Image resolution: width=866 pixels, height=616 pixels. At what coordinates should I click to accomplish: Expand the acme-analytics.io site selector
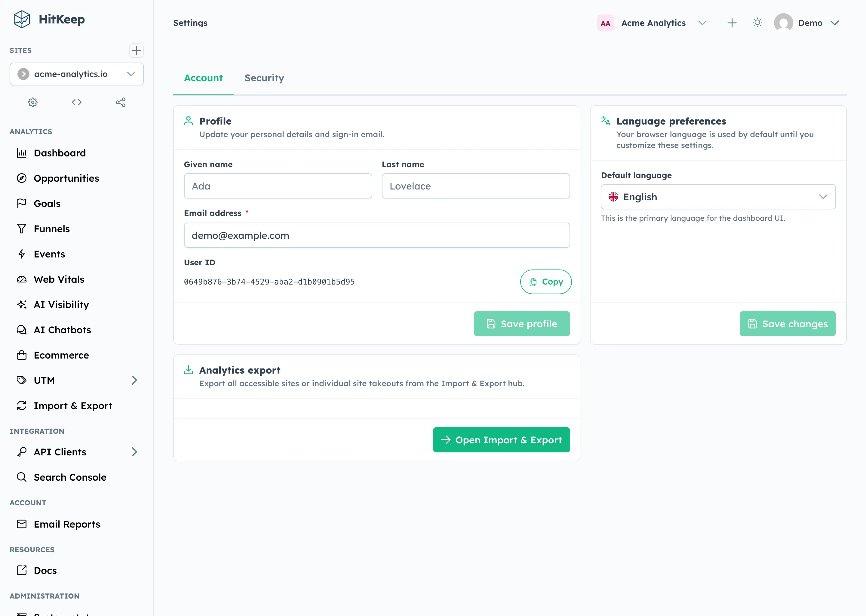coord(77,74)
